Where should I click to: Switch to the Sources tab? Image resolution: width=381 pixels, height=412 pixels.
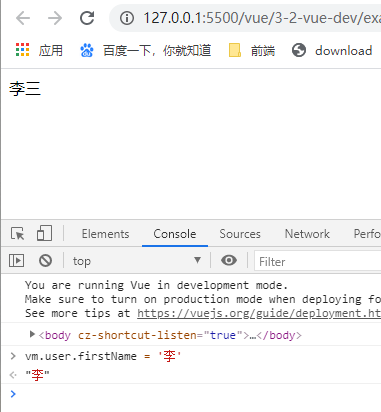pyautogui.click(x=240, y=234)
